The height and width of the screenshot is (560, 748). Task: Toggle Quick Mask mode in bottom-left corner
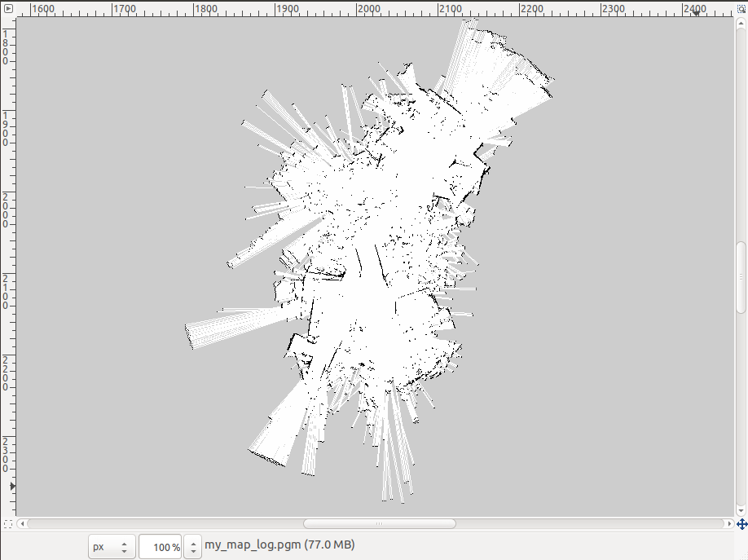8,524
